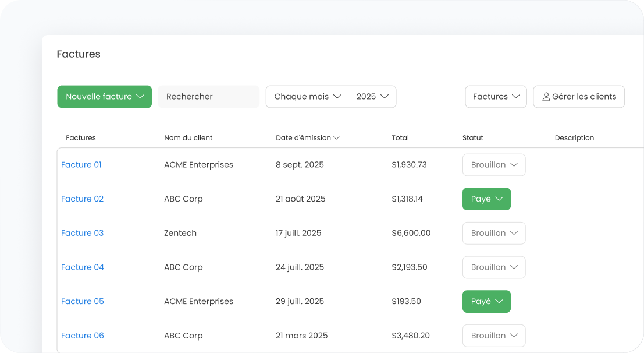Image resolution: width=644 pixels, height=353 pixels.
Task: Click the date 17 juill. 2025
Action: pos(298,233)
